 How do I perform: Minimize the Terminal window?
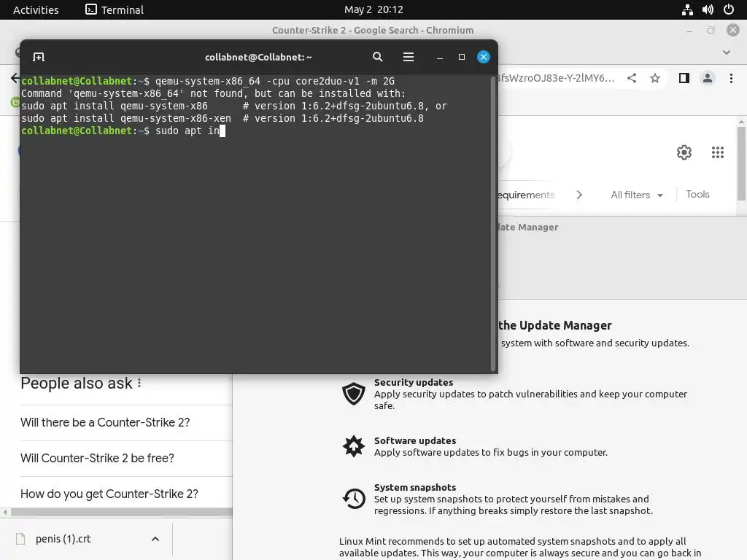coord(440,57)
